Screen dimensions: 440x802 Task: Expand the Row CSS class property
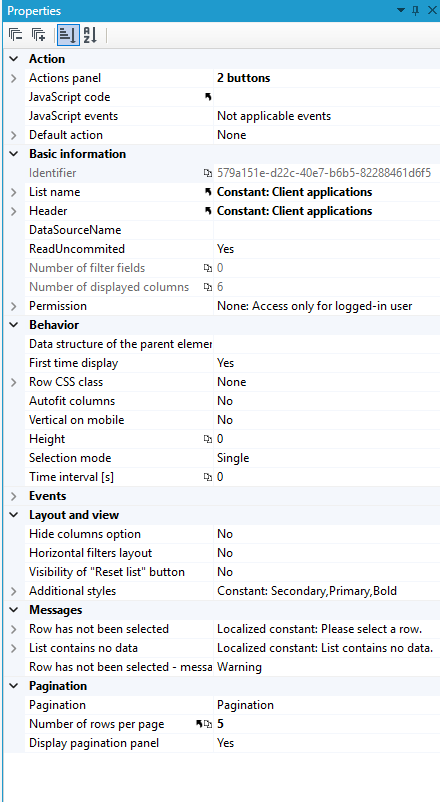coord(14,382)
